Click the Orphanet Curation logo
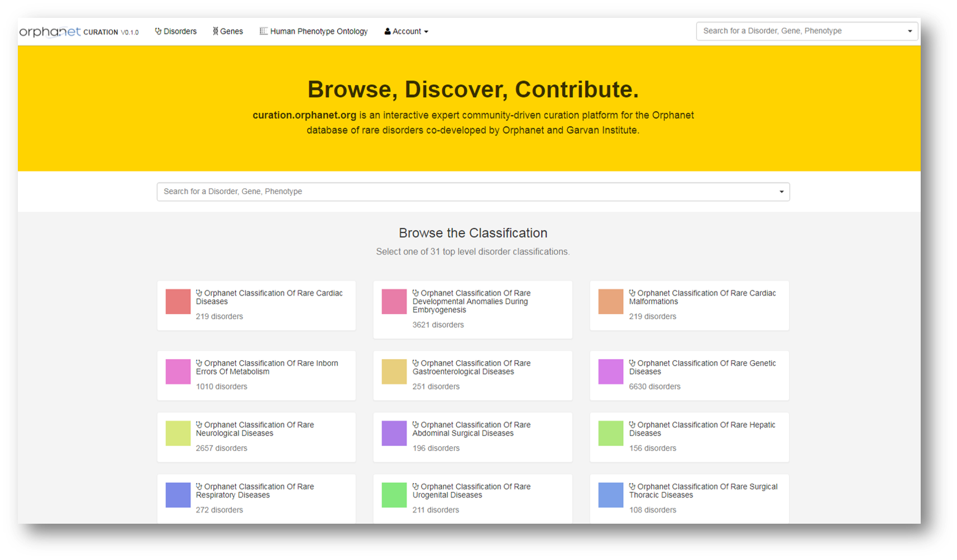 (78, 32)
